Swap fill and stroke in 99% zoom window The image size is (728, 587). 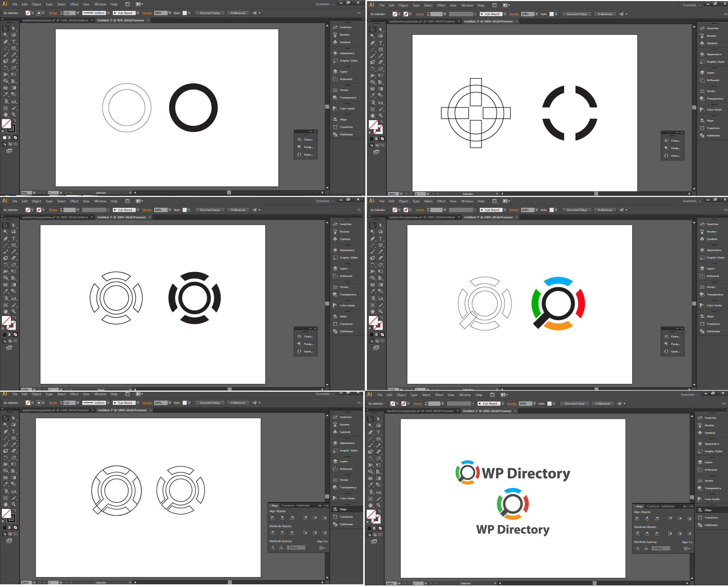(x=14, y=120)
